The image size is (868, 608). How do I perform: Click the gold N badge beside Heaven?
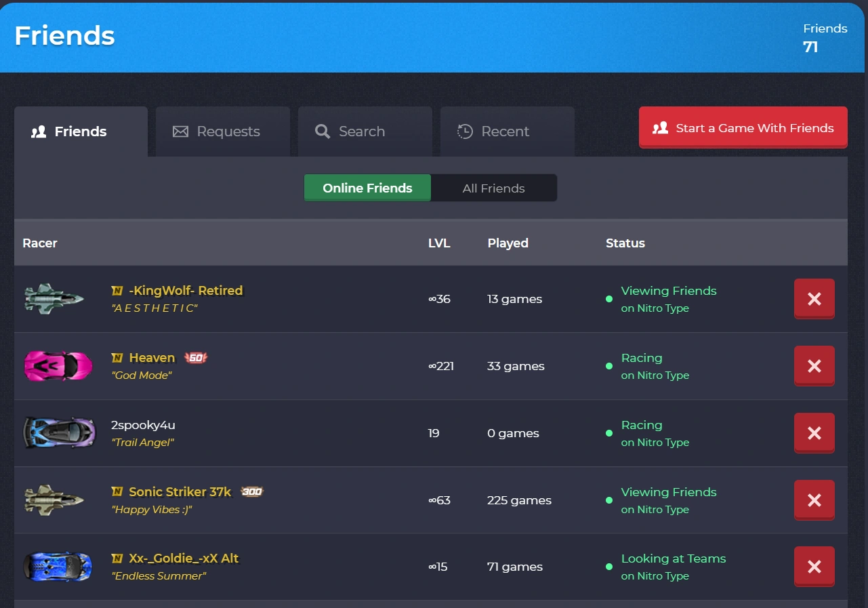click(x=117, y=358)
